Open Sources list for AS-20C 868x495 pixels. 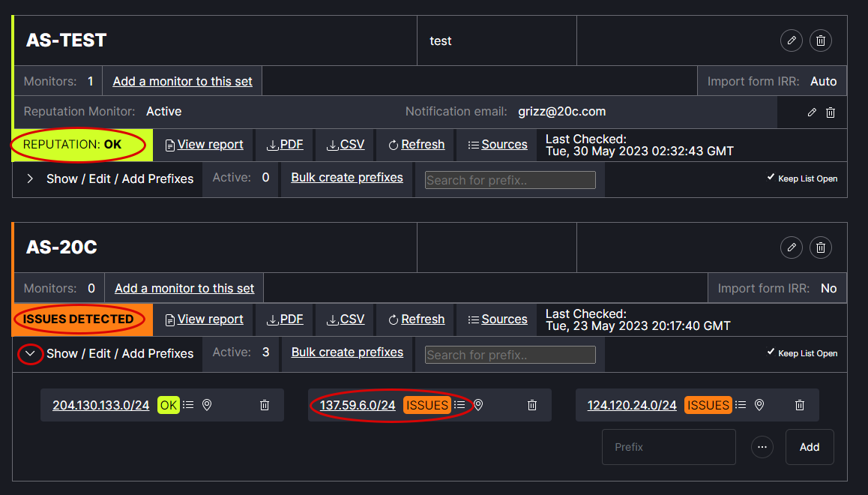click(x=497, y=319)
